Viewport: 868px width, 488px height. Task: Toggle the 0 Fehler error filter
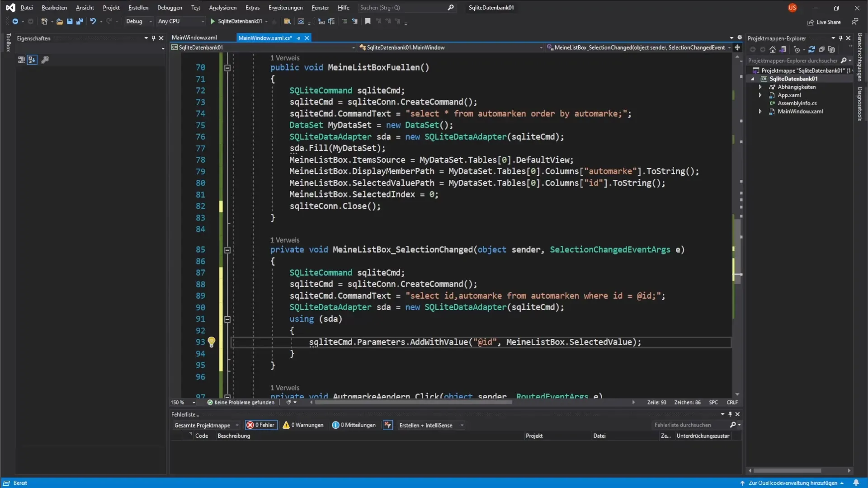(x=261, y=425)
